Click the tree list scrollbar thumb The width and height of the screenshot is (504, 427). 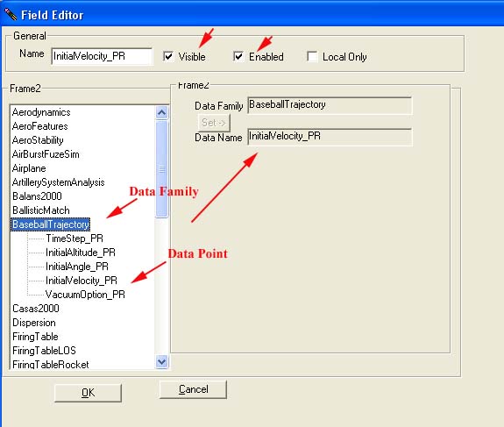161,169
